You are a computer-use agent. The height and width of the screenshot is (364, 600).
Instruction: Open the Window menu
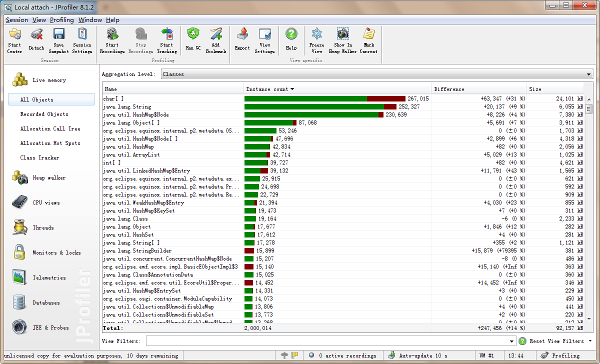pyautogui.click(x=90, y=20)
